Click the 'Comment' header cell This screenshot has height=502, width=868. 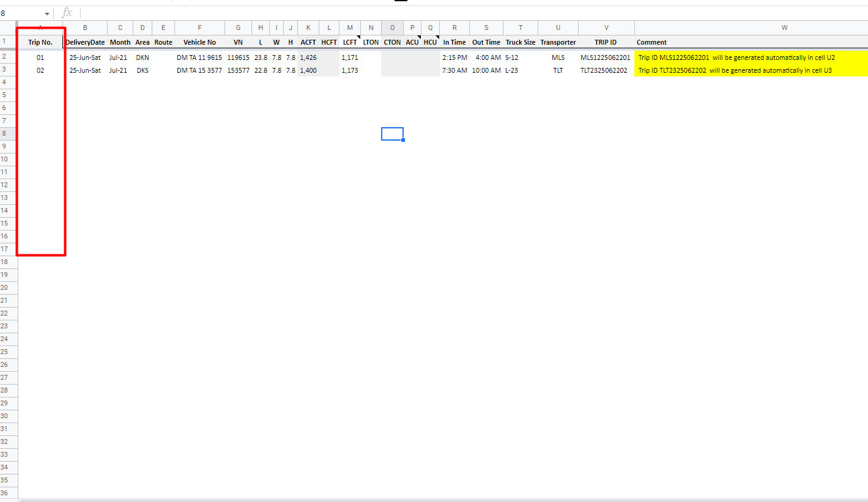[x=751, y=42]
